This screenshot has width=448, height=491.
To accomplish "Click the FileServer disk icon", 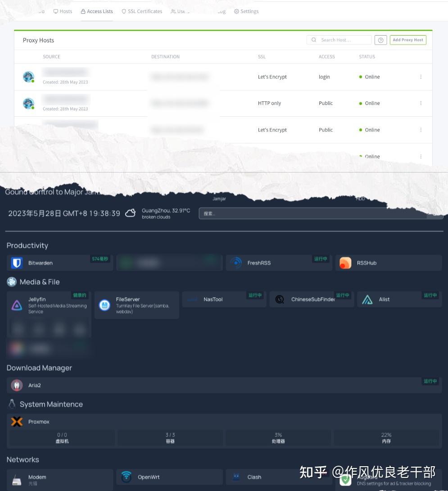I will [104, 305].
